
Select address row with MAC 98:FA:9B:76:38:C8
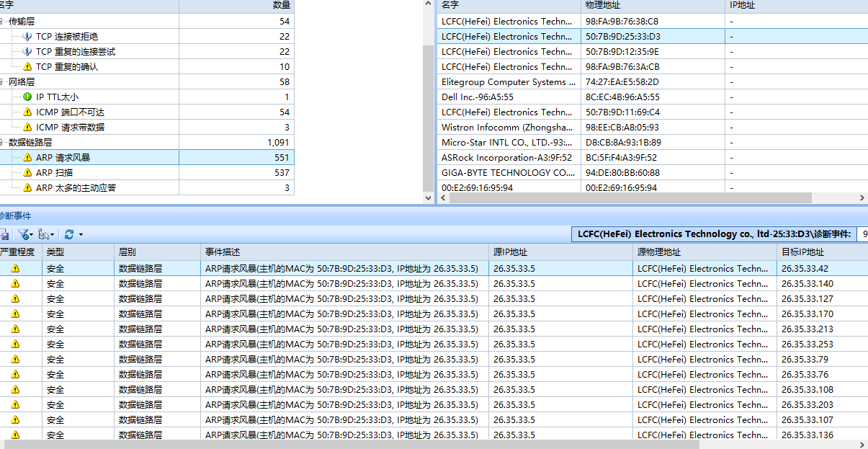(x=653, y=21)
